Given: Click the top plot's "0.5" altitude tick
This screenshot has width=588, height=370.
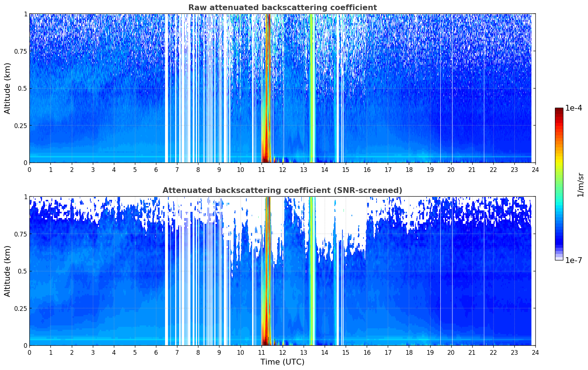Looking at the screenshot, I should 22,88.
